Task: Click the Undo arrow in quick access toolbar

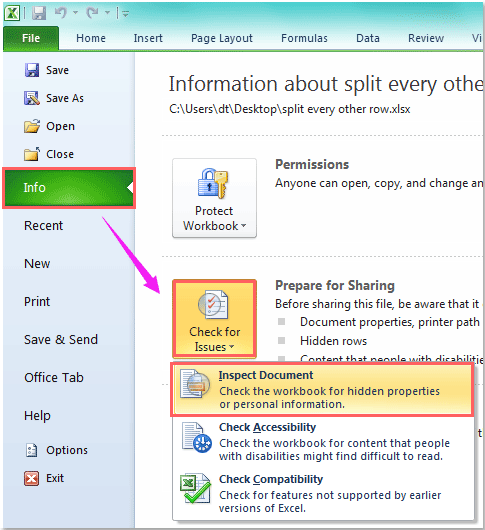Action: tap(61, 13)
